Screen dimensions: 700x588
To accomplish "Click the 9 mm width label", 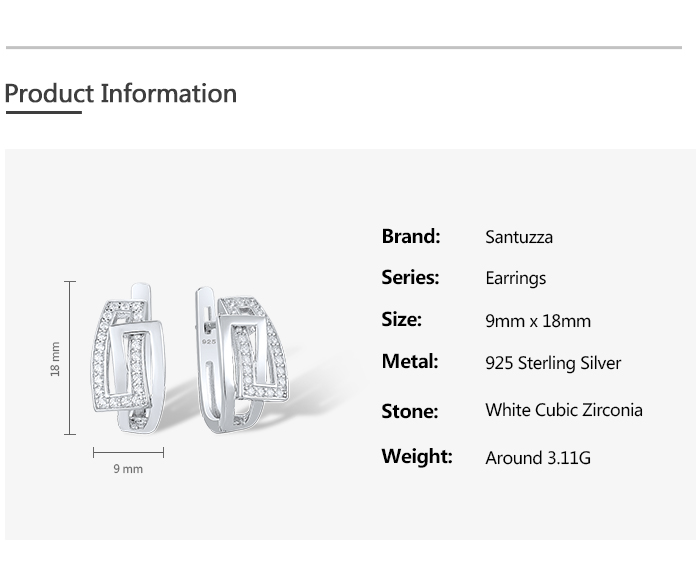I will (128, 469).
